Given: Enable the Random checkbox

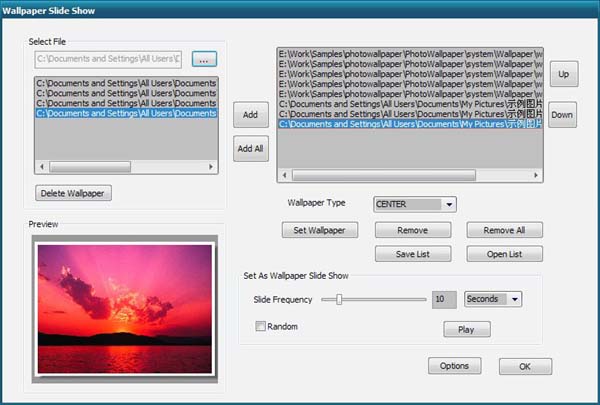Looking at the screenshot, I should [x=261, y=327].
